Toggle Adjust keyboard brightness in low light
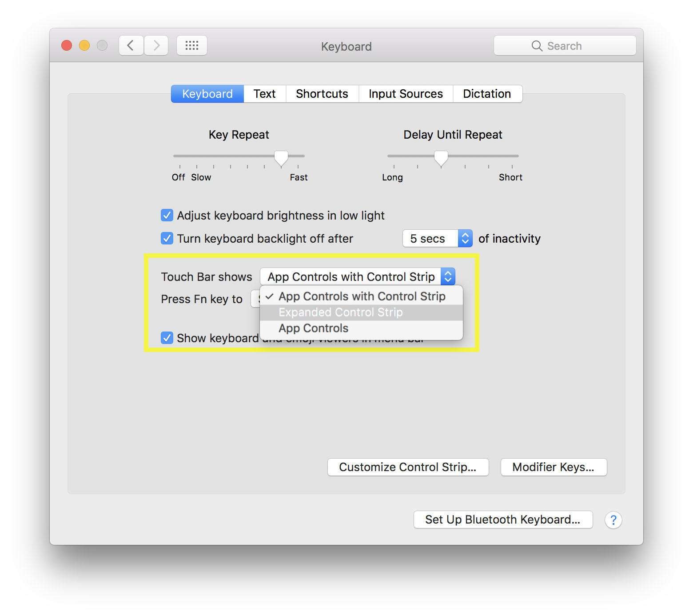 coord(167,216)
